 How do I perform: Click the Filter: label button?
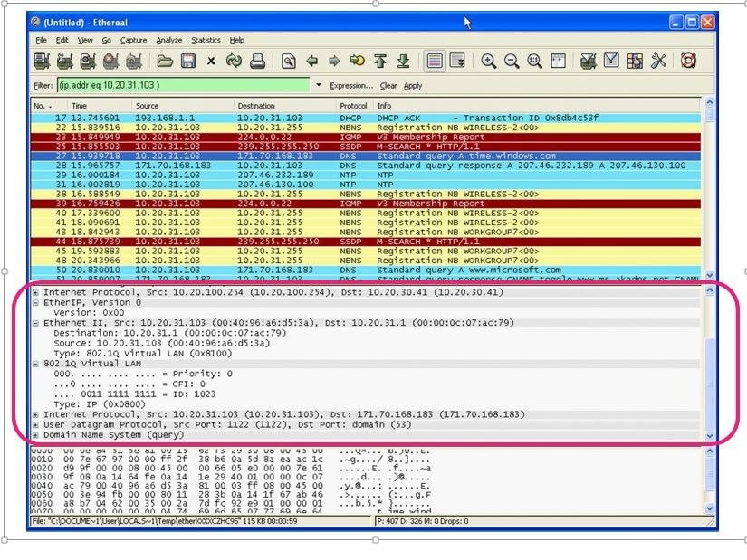coord(43,86)
